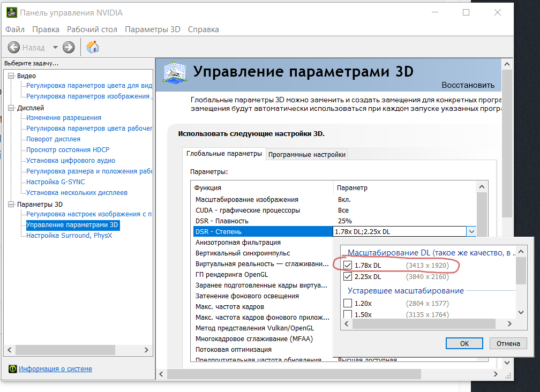Open Настройка G-SYNC item

coord(56,182)
